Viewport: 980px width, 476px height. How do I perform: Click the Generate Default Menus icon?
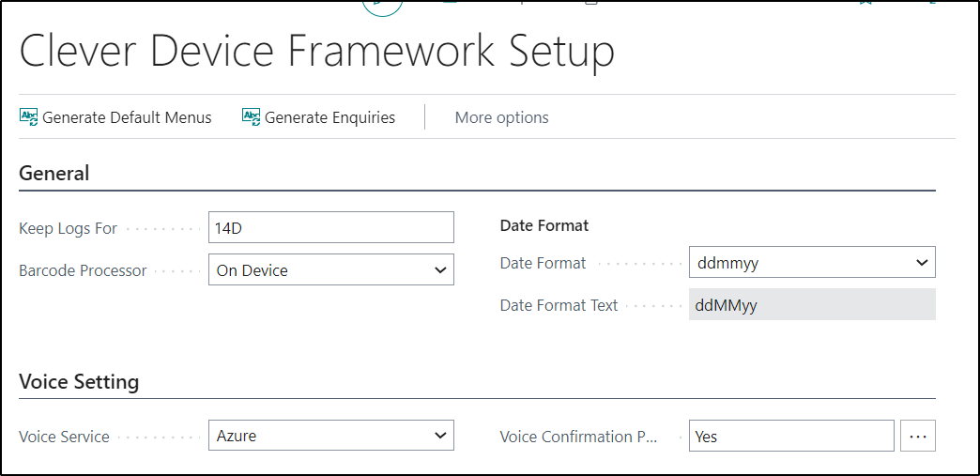29,117
